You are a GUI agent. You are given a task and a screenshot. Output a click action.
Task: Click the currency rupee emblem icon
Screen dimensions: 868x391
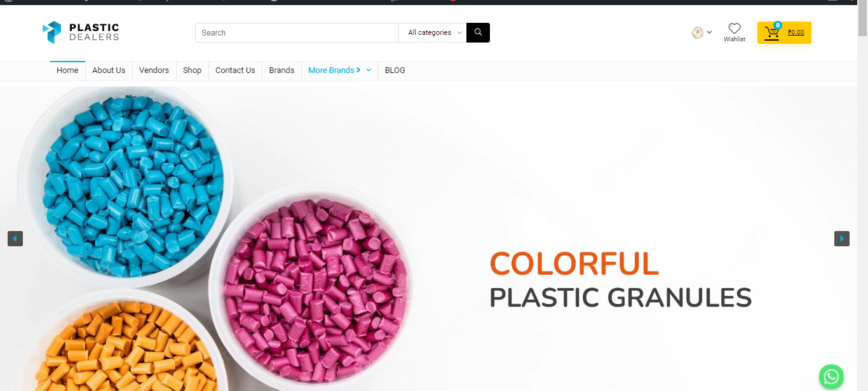click(x=698, y=32)
